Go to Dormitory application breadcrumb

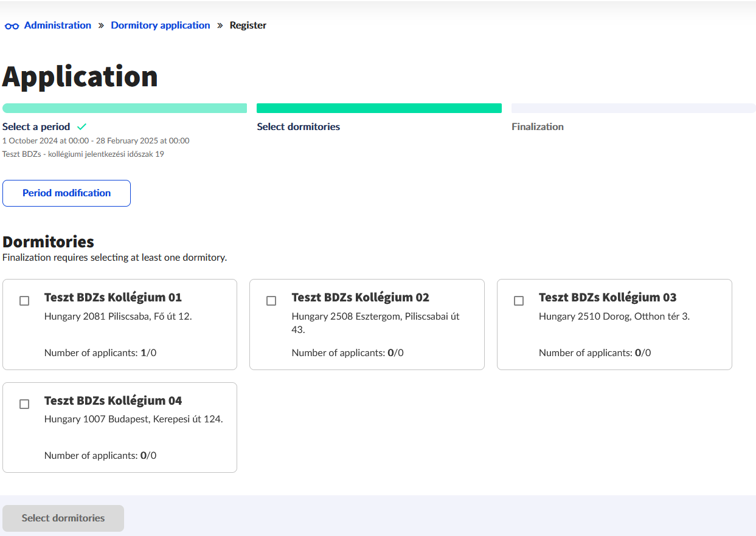(x=160, y=26)
